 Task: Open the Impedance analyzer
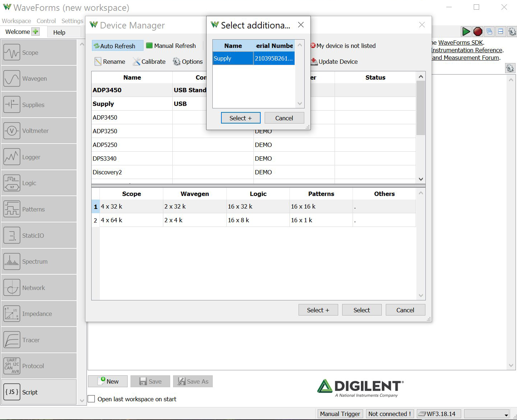(x=39, y=314)
